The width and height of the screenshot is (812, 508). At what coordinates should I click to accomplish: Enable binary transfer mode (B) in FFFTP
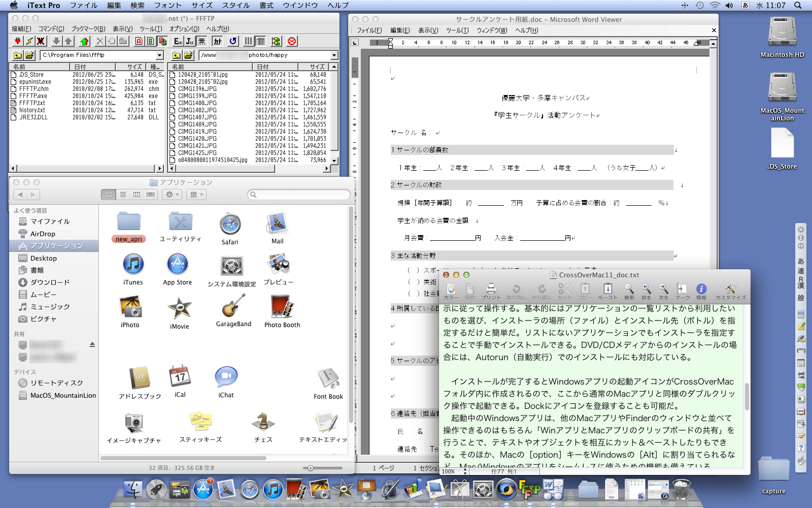coord(151,41)
